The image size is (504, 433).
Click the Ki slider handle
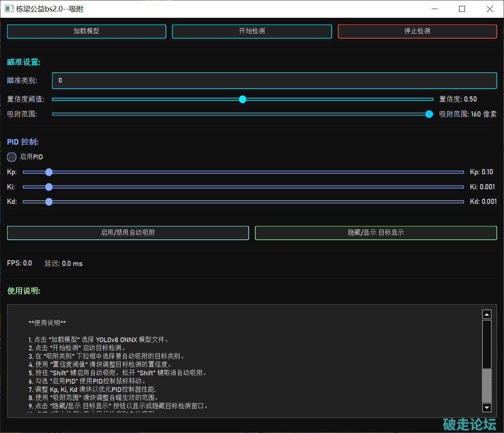[49, 187]
